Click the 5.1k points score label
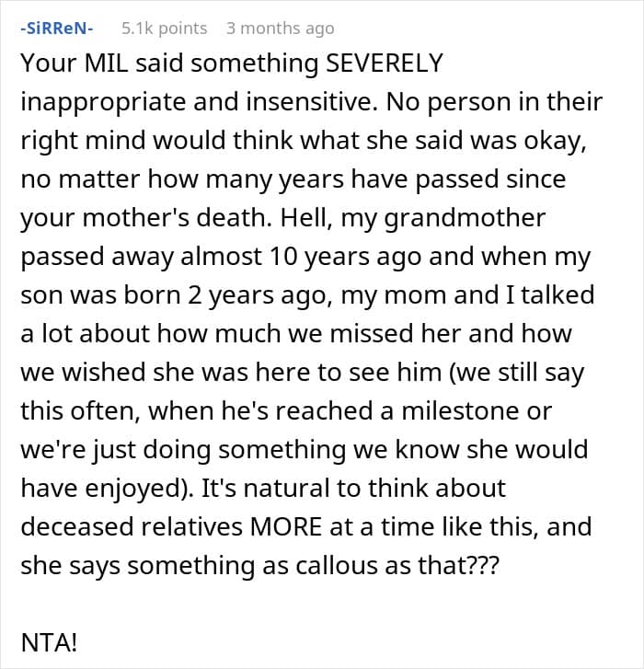 click(x=164, y=29)
